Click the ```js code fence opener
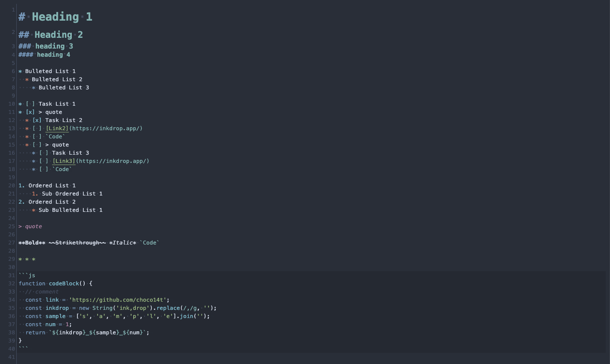 (x=27, y=275)
